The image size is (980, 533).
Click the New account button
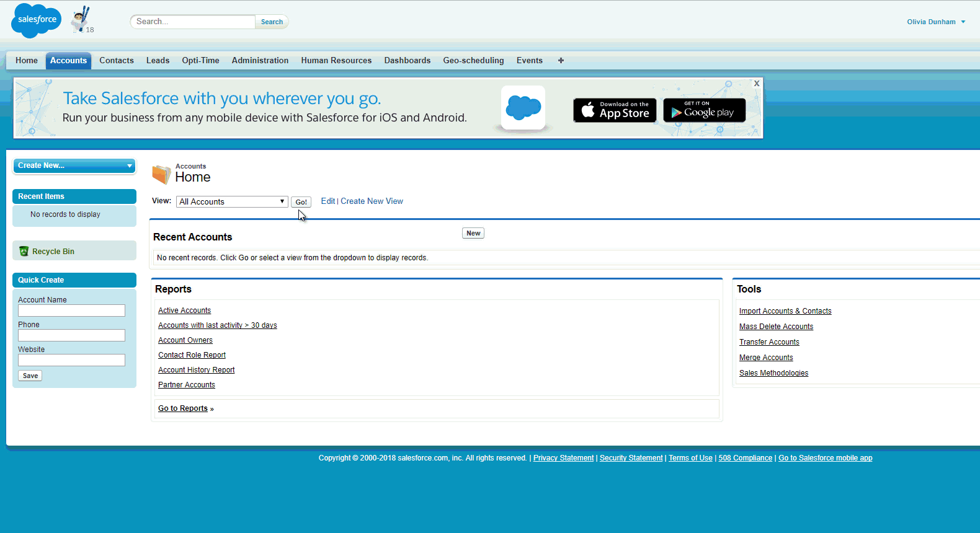pos(473,233)
